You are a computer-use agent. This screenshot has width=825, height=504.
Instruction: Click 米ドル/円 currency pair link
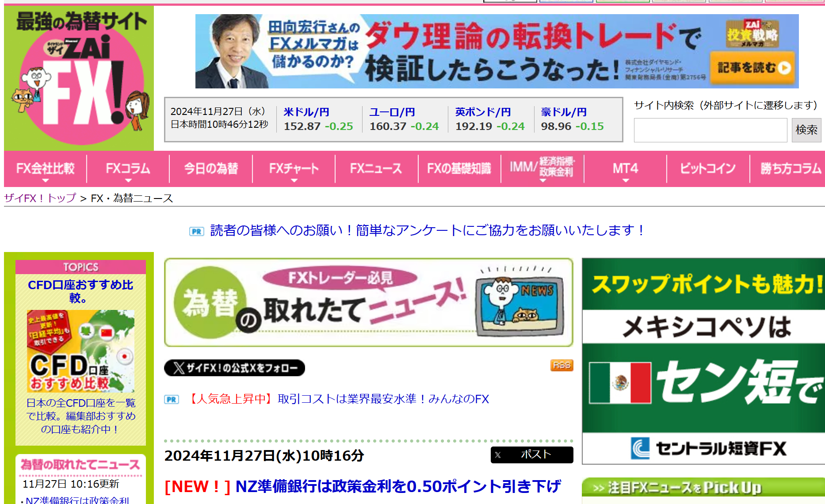306,112
